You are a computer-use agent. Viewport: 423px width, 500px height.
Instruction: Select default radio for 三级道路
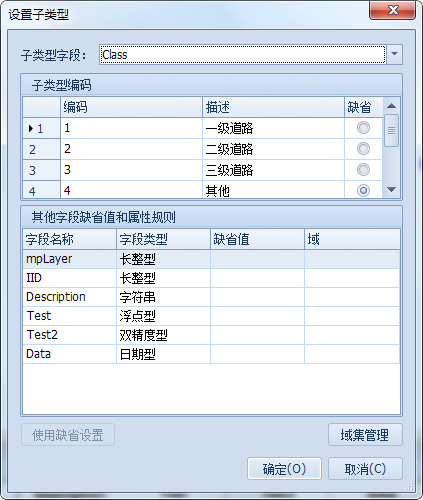coord(363,170)
